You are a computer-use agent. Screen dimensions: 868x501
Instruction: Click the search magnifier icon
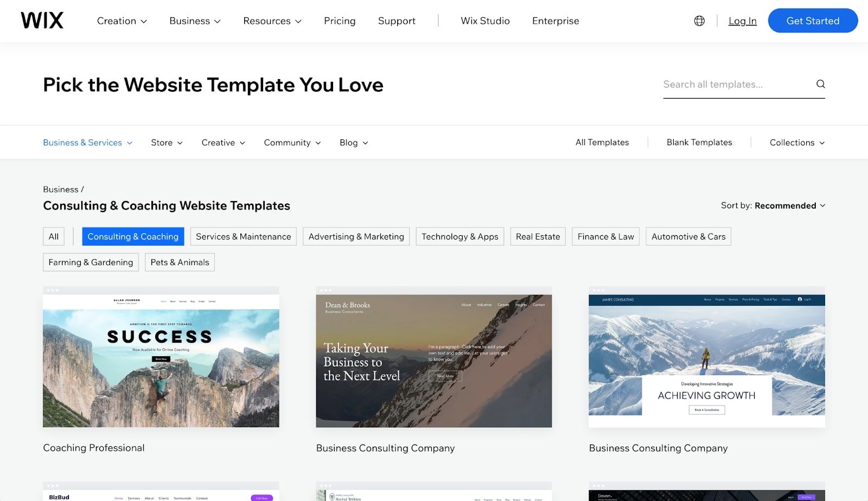tap(820, 84)
